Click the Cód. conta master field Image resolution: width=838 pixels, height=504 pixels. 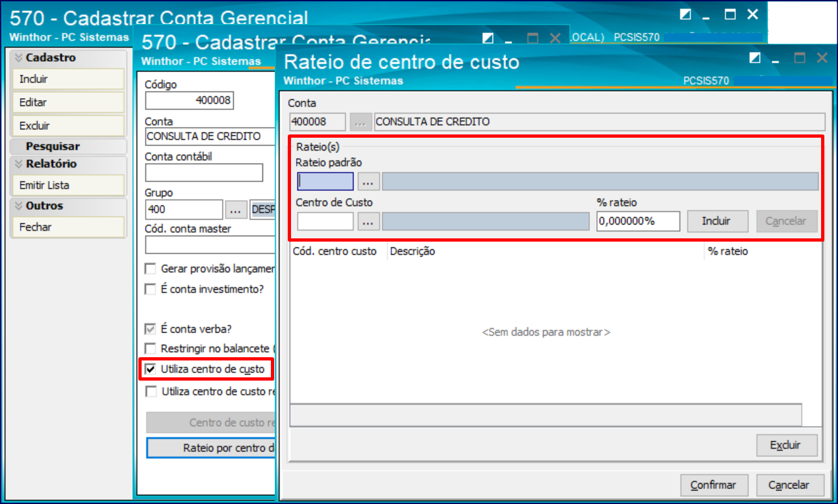pos(211,245)
